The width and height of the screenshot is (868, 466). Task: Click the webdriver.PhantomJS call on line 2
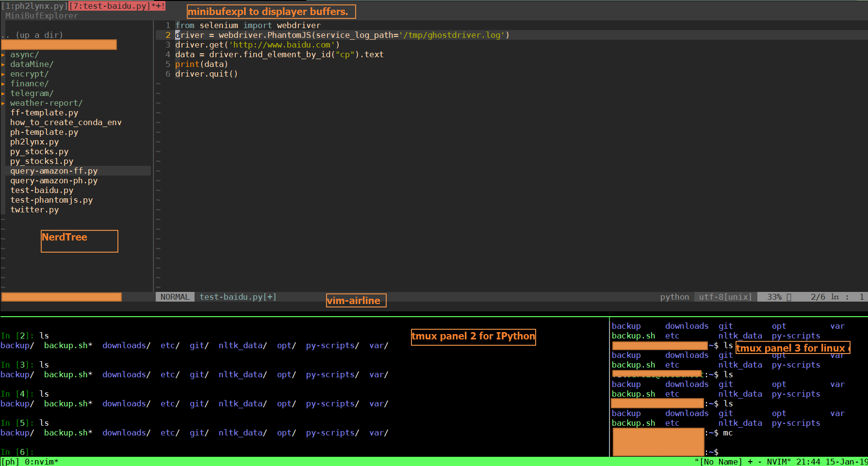coord(265,35)
